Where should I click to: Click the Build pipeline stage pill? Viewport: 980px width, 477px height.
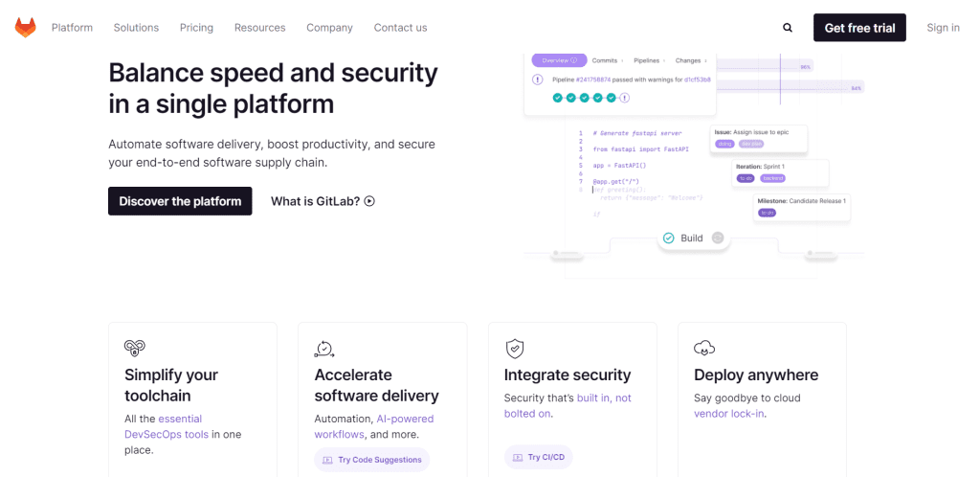click(693, 238)
